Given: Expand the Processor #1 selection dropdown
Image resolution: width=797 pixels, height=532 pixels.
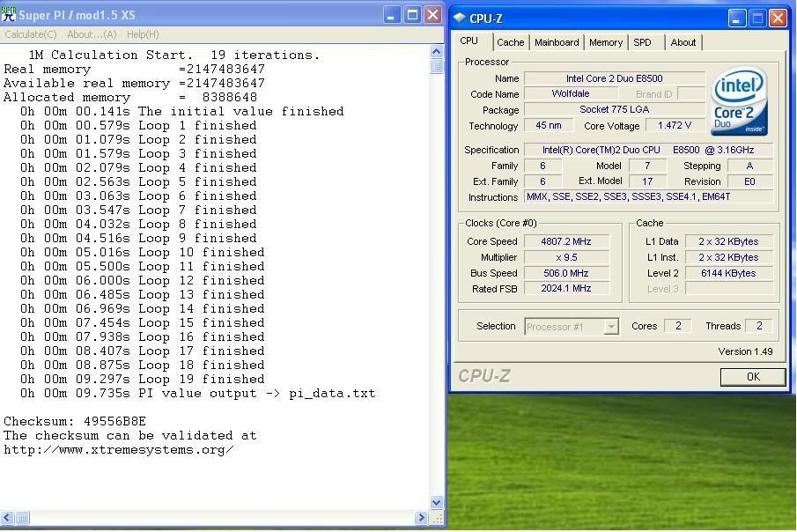Looking at the screenshot, I should (x=611, y=327).
